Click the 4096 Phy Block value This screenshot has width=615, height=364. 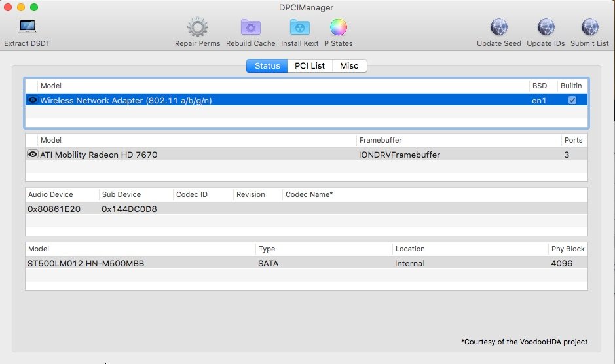(562, 264)
